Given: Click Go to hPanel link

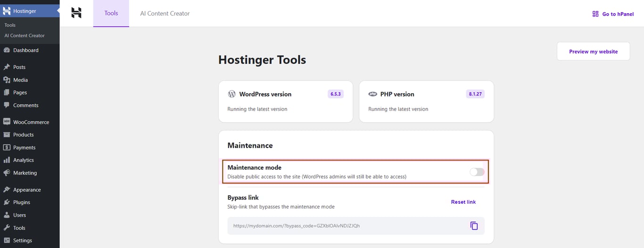Looking at the screenshot, I should pyautogui.click(x=613, y=14).
